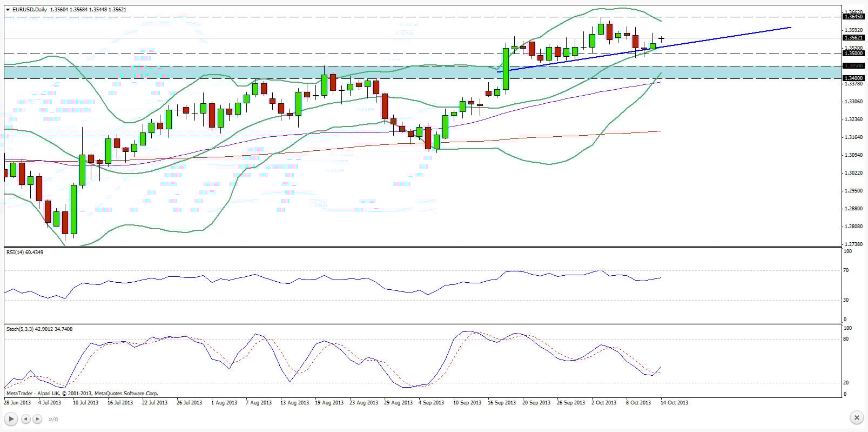
Task: Select the 1.35621 current price label
Action: click(854, 38)
